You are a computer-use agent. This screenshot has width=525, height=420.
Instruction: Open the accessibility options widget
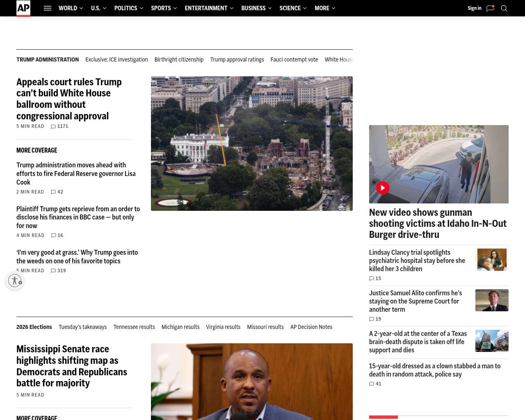tap(15, 281)
